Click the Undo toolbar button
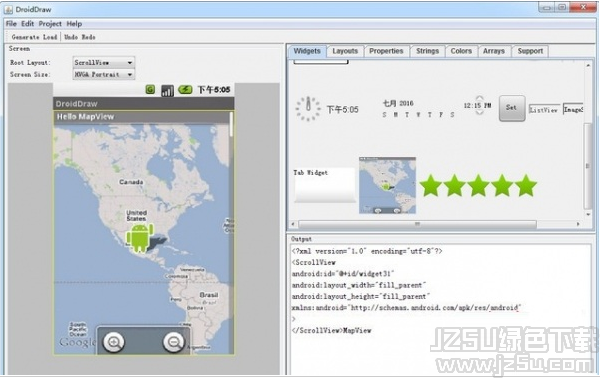Screen dimensions: 600x378 coord(71,37)
